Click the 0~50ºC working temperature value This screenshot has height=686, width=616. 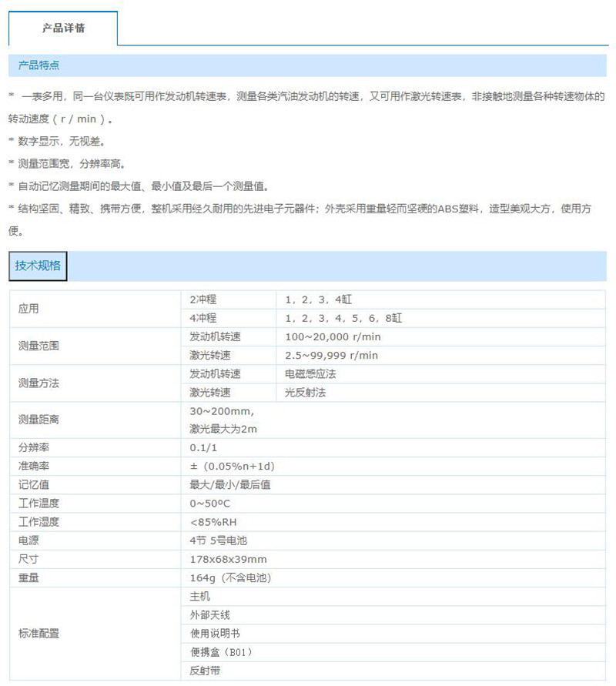click(x=210, y=504)
